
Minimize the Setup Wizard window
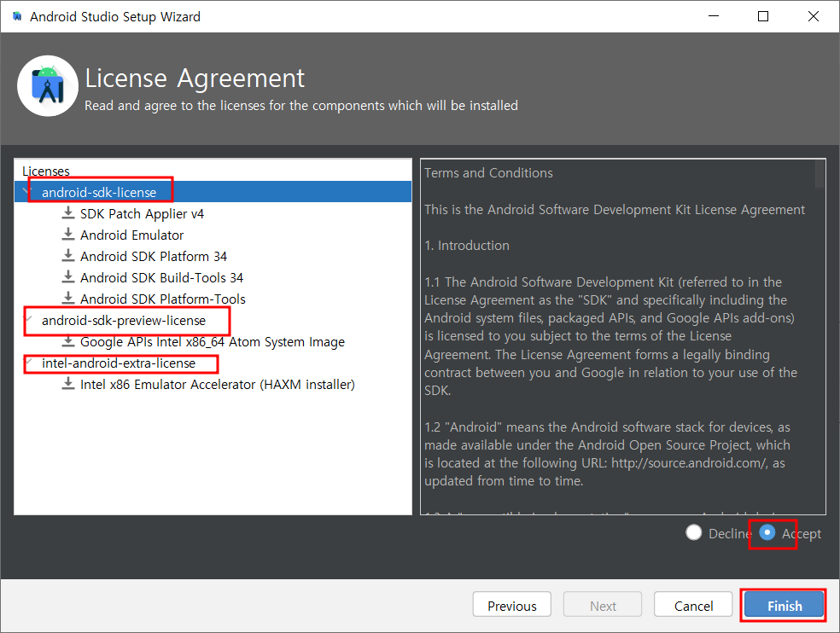tap(713, 16)
